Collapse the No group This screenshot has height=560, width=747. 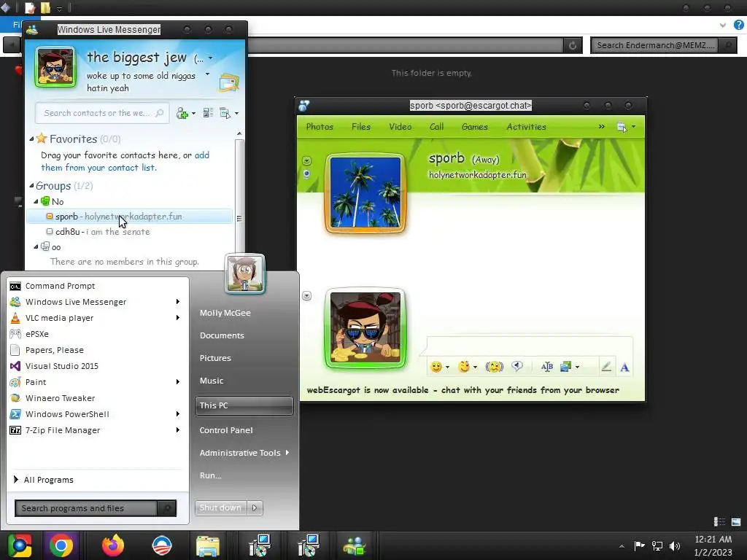36,201
